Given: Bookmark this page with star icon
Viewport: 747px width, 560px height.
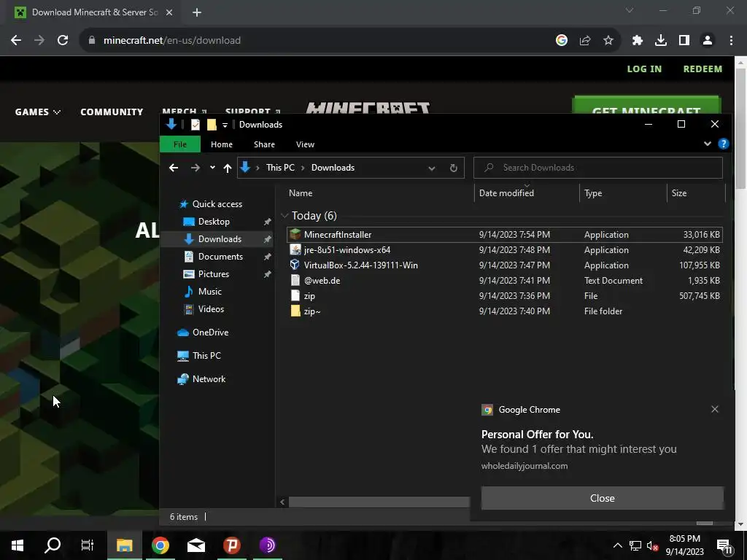Looking at the screenshot, I should 608,41.
